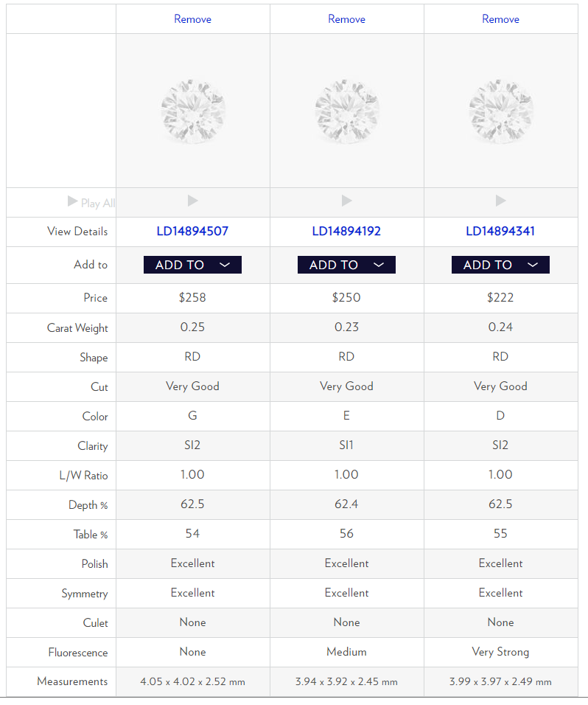This screenshot has height=705, width=588.
Task: Click the Very Strong fluorescence value
Action: coord(500,652)
